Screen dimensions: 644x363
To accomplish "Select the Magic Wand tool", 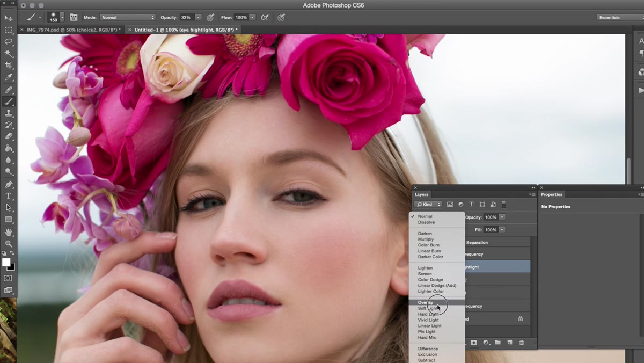I will 9,54.
